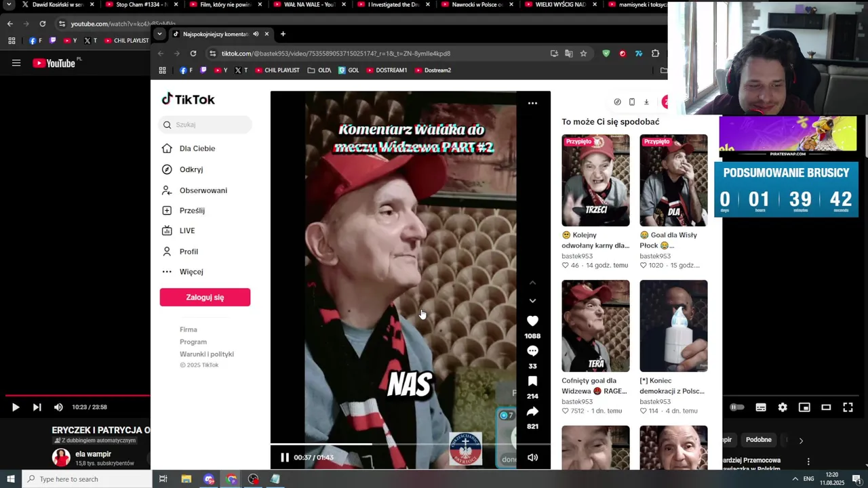Open a new tab in the TikTok window

click(x=283, y=34)
